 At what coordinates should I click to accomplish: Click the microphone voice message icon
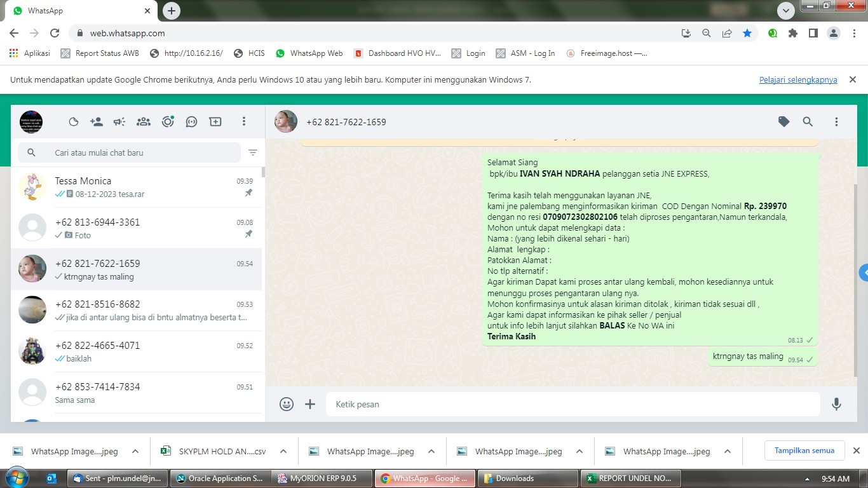pos(836,404)
